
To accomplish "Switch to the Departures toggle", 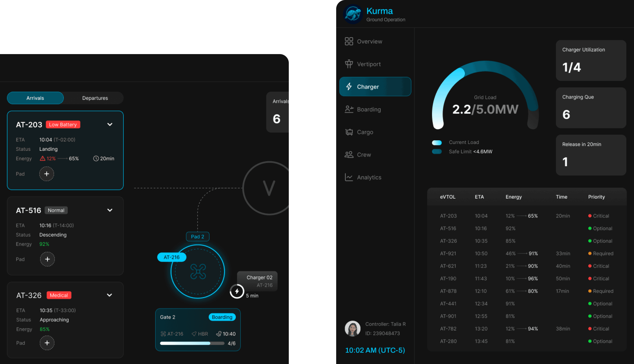I will point(95,98).
